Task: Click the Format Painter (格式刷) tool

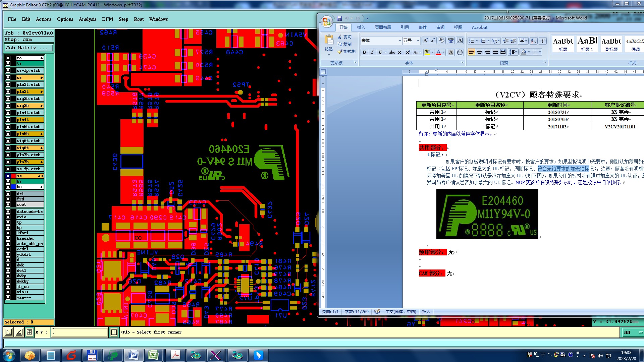Action: pyautogui.click(x=347, y=52)
